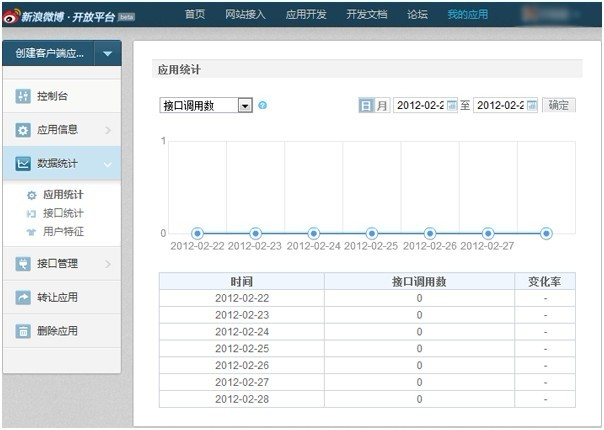Click the 转让应用 arrow icon

[x=23, y=297]
